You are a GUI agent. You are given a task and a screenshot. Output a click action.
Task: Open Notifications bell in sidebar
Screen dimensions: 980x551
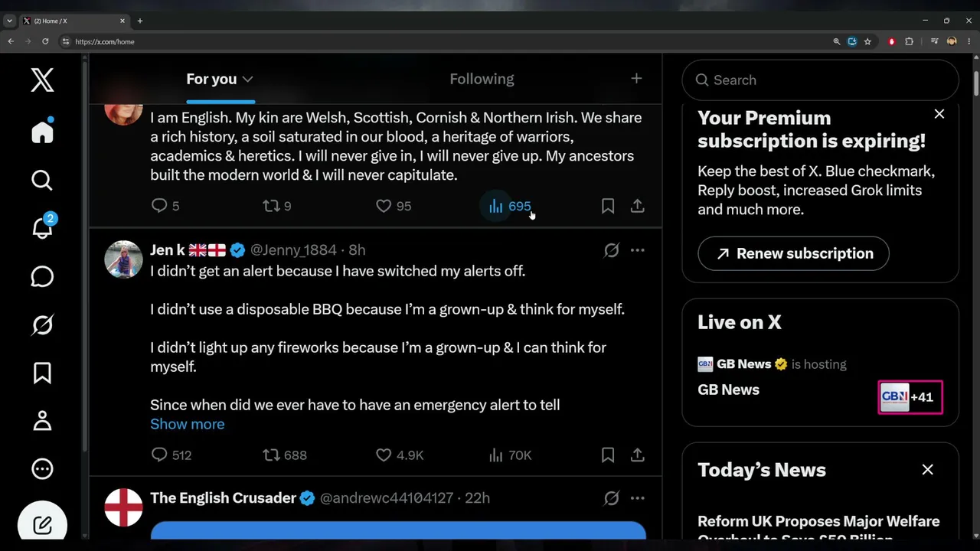click(42, 228)
